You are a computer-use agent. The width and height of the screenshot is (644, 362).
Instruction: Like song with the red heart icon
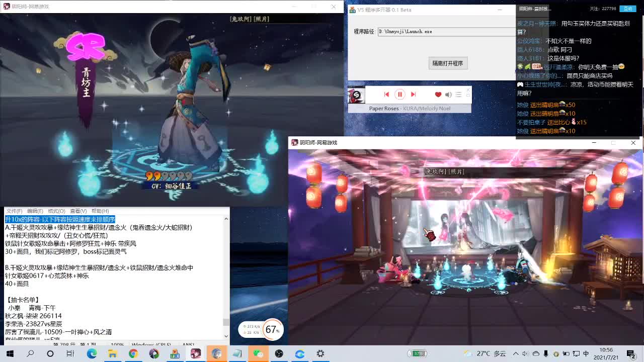(x=438, y=95)
